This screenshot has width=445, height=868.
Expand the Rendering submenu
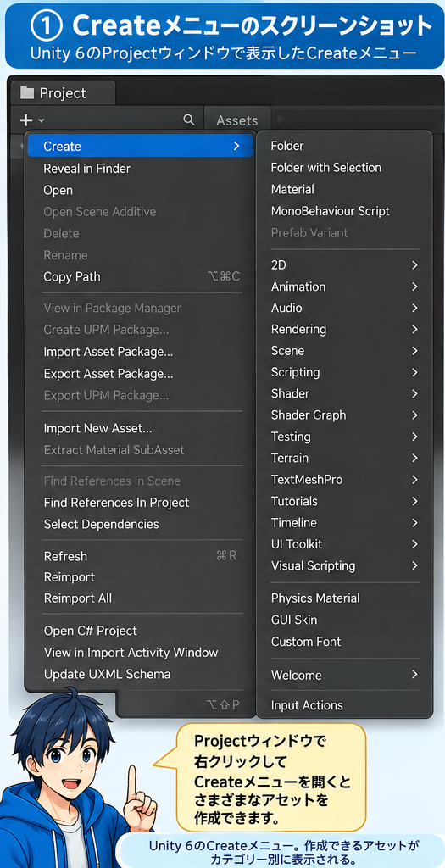[344, 330]
